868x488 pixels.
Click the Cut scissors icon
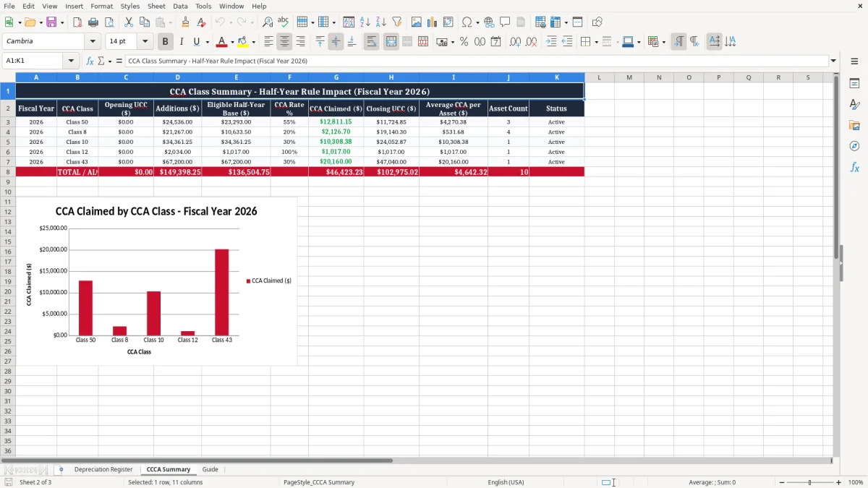click(129, 22)
